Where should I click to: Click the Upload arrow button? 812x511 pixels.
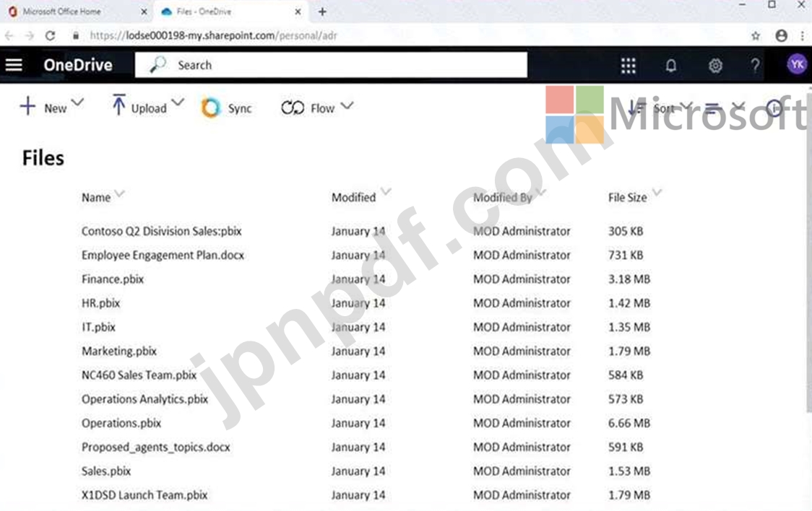click(139, 106)
